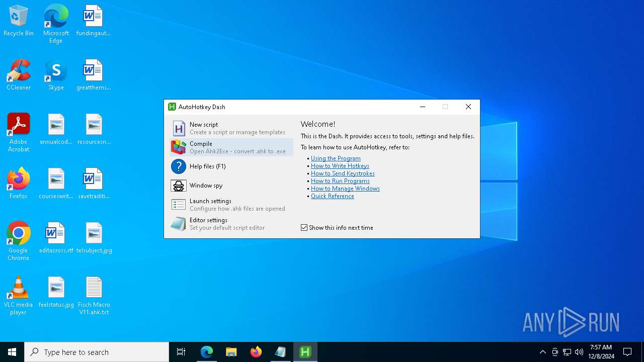Open the volume icon in the system tray
The width and height of the screenshot is (644, 362).
tap(579, 352)
